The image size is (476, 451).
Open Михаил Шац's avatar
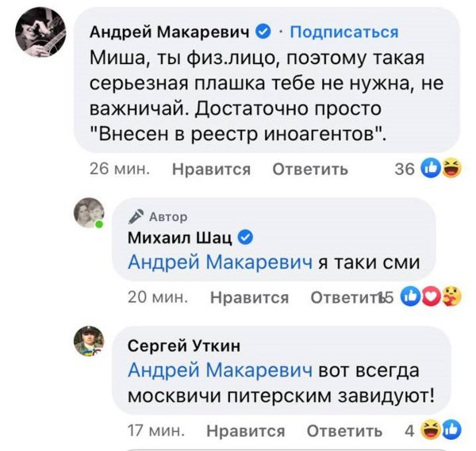pyautogui.click(x=90, y=213)
